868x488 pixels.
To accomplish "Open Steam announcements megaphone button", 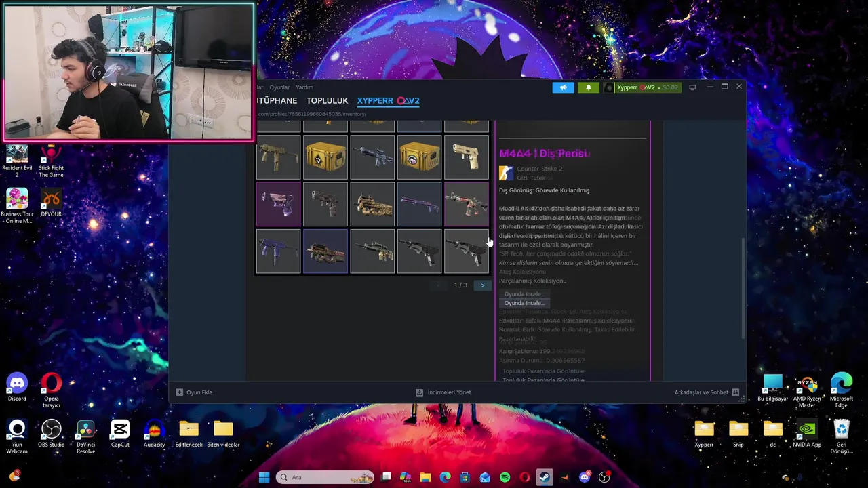I will coord(563,87).
